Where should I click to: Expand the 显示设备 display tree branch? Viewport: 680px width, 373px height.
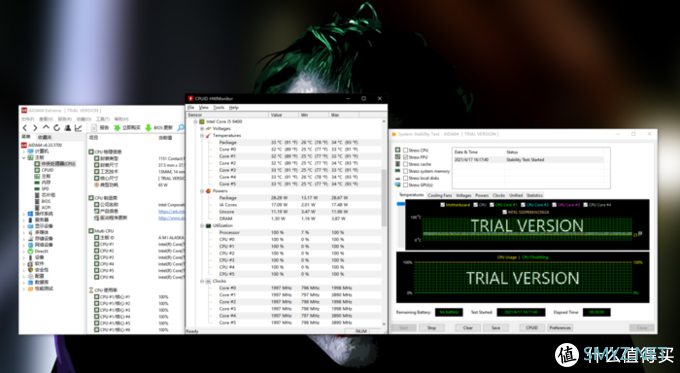tap(24, 226)
